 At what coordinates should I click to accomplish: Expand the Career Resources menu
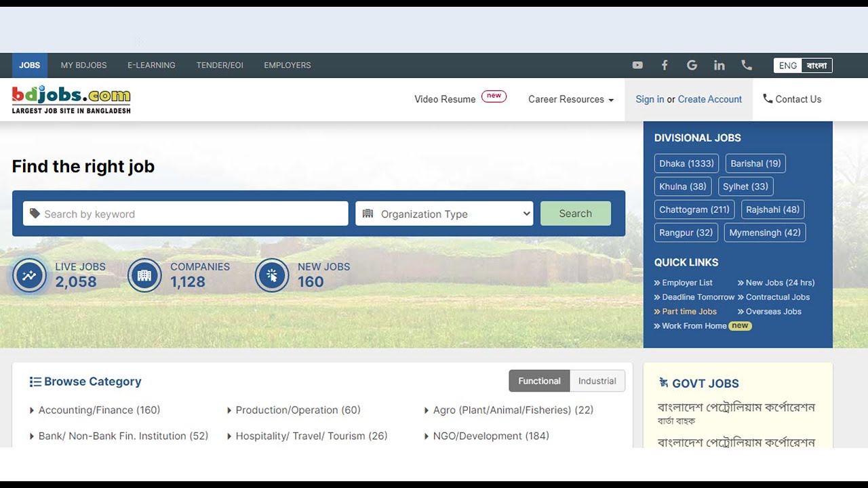point(571,99)
